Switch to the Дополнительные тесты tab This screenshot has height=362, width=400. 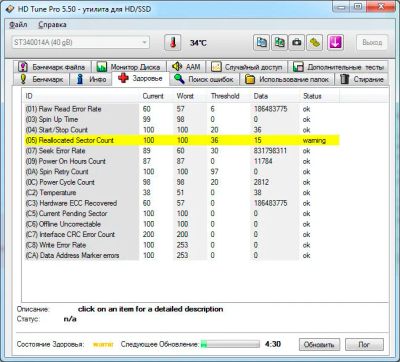[x=338, y=67]
